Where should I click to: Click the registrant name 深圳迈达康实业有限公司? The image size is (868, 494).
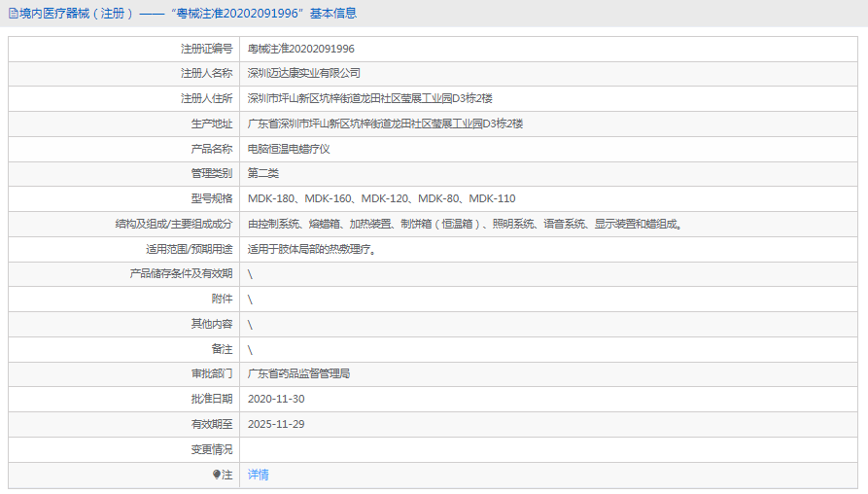(304, 73)
